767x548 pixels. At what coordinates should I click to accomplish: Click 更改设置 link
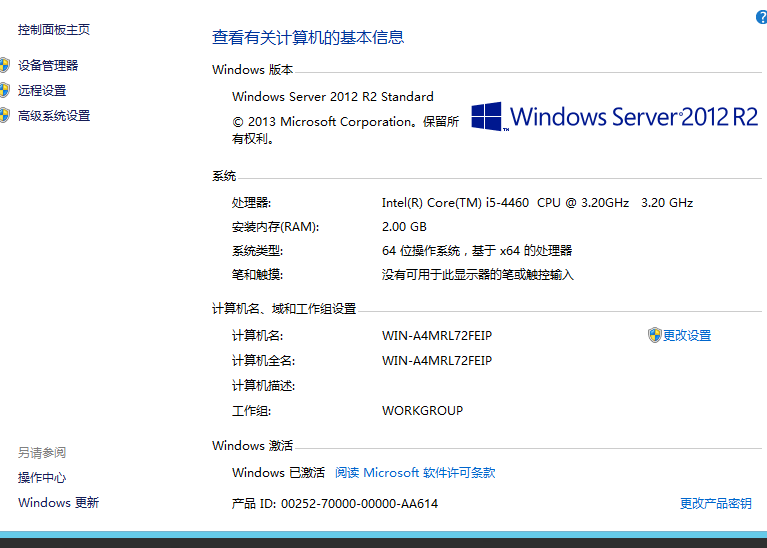687,335
